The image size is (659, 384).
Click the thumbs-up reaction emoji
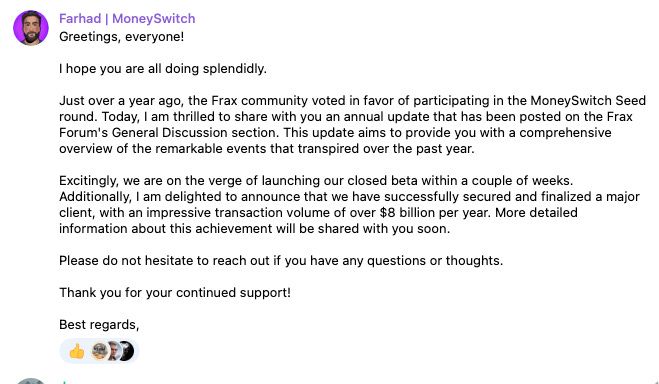click(77, 351)
